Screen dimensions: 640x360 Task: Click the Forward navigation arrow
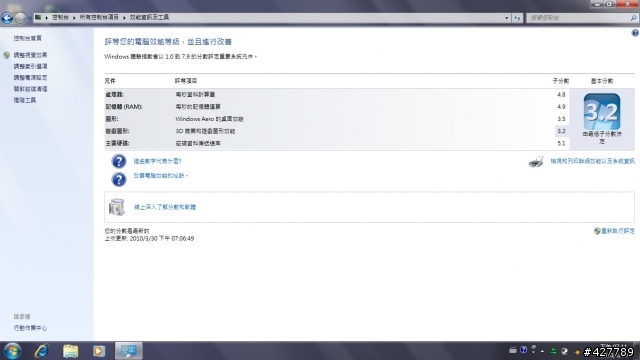coord(20,18)
